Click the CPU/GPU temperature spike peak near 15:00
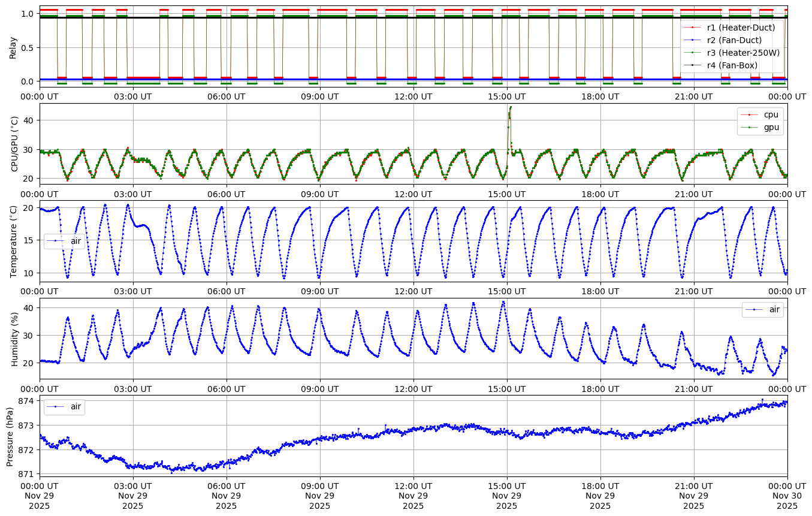The image size is (812, 516). (510, 107)
